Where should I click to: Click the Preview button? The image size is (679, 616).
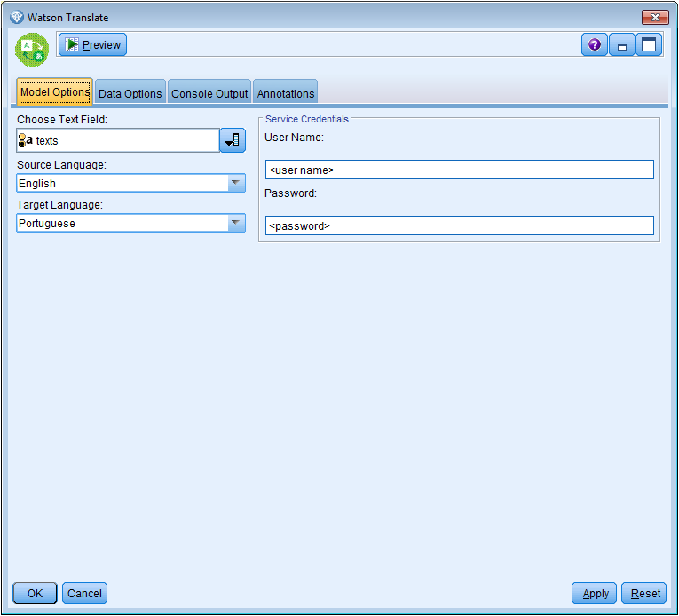tap(92, 44)
